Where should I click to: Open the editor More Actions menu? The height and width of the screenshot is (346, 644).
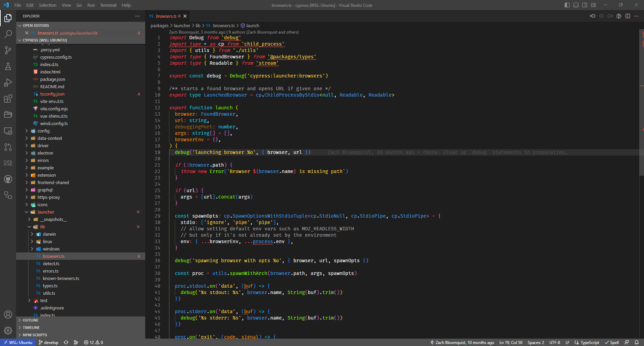click(636, 16)
